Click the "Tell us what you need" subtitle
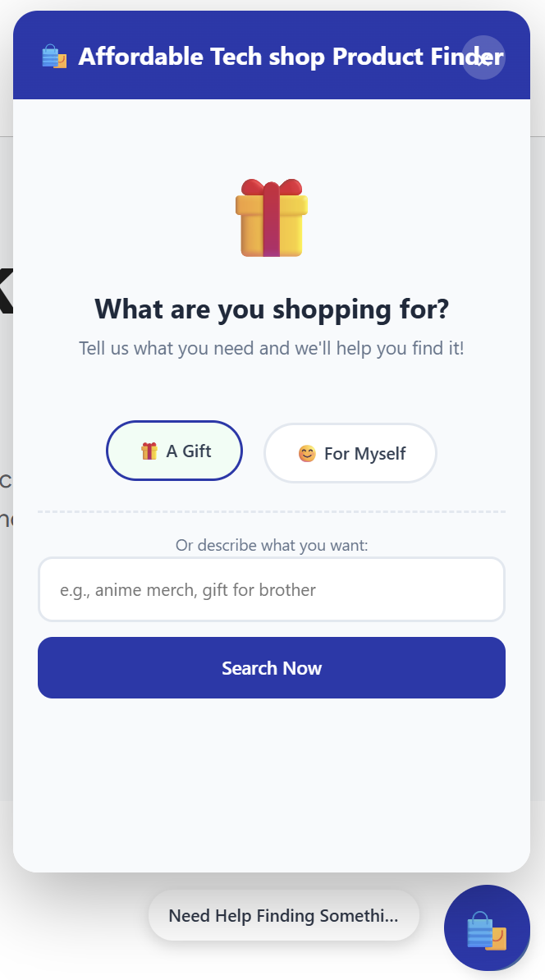545x980 pixels. [272, 348]
